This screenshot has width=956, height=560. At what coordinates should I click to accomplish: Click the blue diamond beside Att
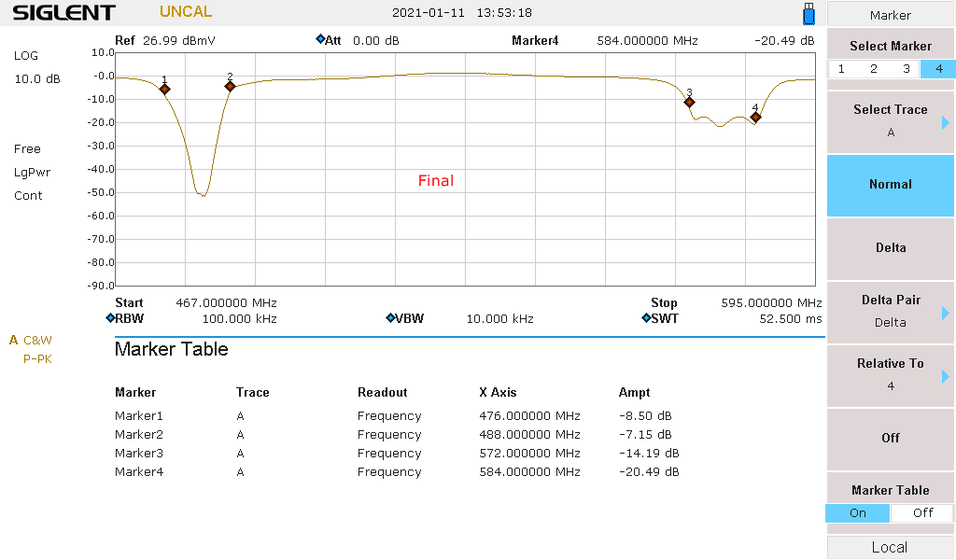point(320,40)
